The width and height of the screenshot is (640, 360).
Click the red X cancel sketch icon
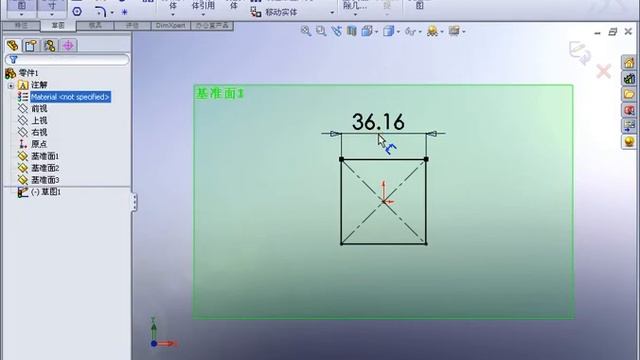tap(603, 72)
